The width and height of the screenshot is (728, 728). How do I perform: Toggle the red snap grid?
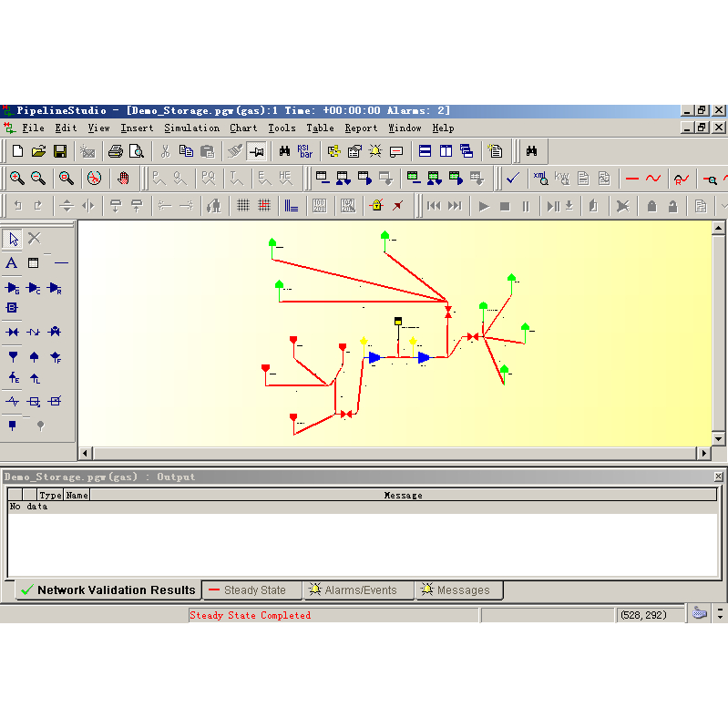pyautogui.click(x=264, y=205)
